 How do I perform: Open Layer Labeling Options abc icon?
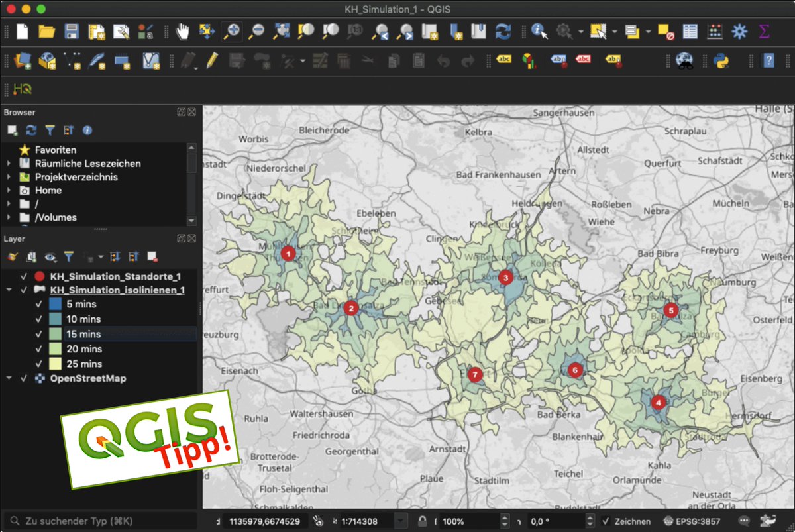pos(504,60)
